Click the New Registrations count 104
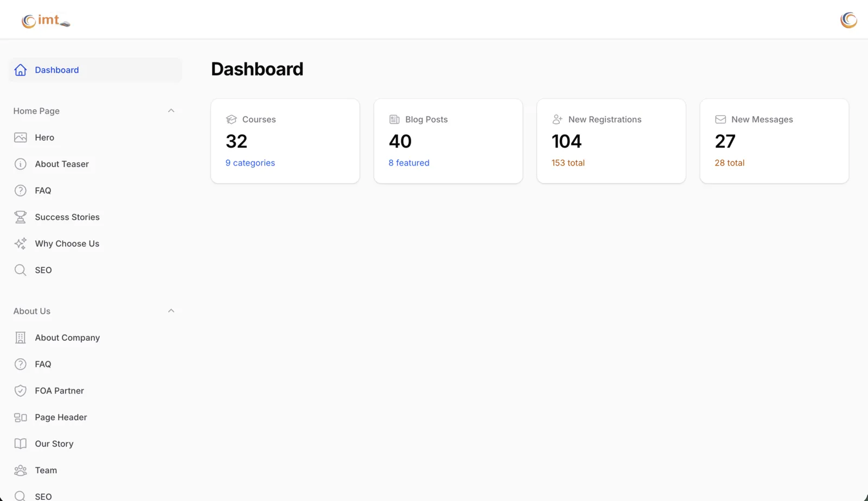Screen dimensions: 868x501 click(566, 142)
